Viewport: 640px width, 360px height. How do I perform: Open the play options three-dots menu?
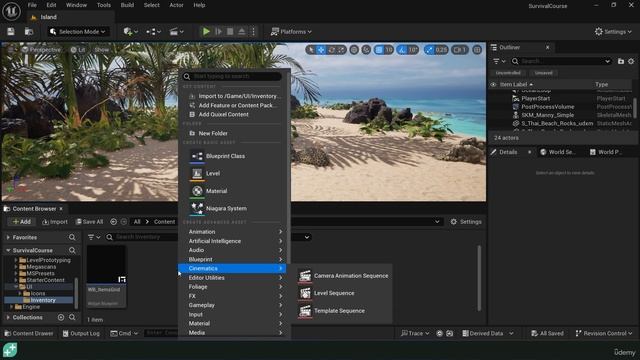[x=253, y=31]
